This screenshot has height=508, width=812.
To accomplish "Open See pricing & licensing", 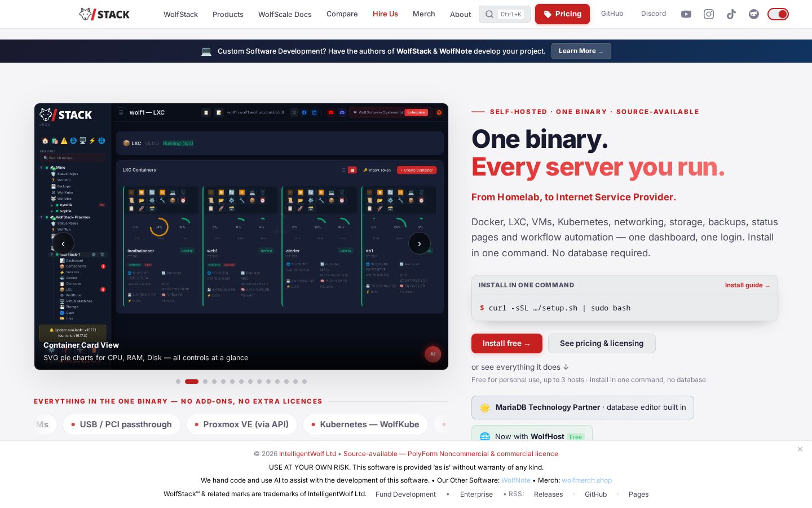I will 602,343.
